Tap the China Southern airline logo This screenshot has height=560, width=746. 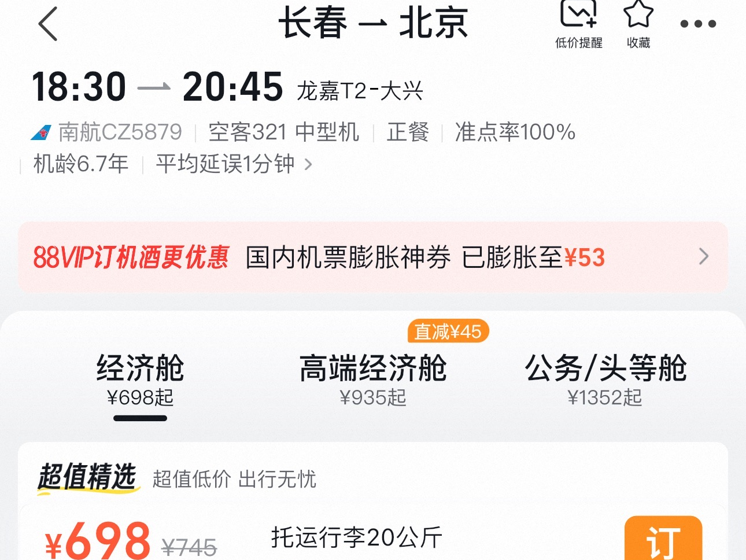point(41,132)
